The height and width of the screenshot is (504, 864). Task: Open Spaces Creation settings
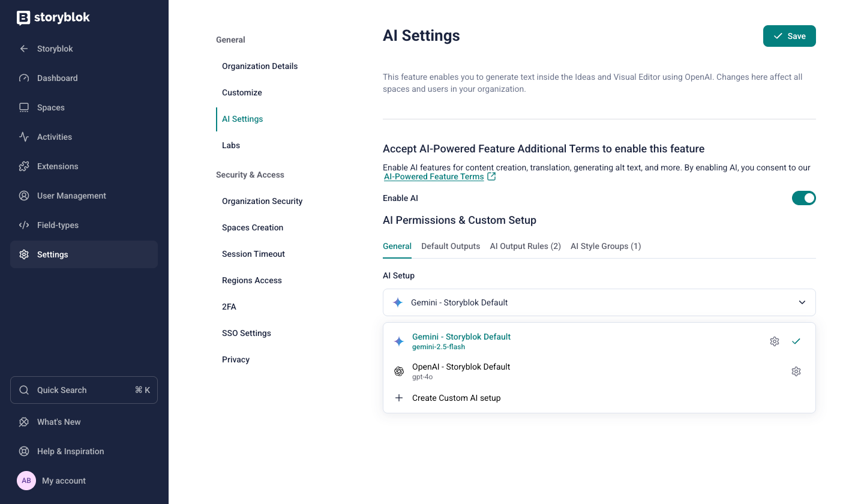coord(253,227)
